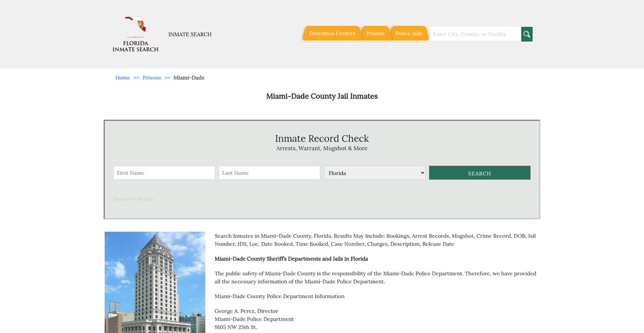Click the First Name input field
This screenshot has height=333, width=644.
click(164, 173)
